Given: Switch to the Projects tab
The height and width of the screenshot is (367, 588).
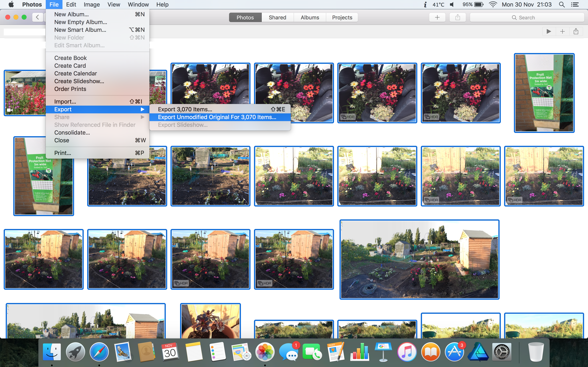Looking at the screenshot, I should [342, 18].
